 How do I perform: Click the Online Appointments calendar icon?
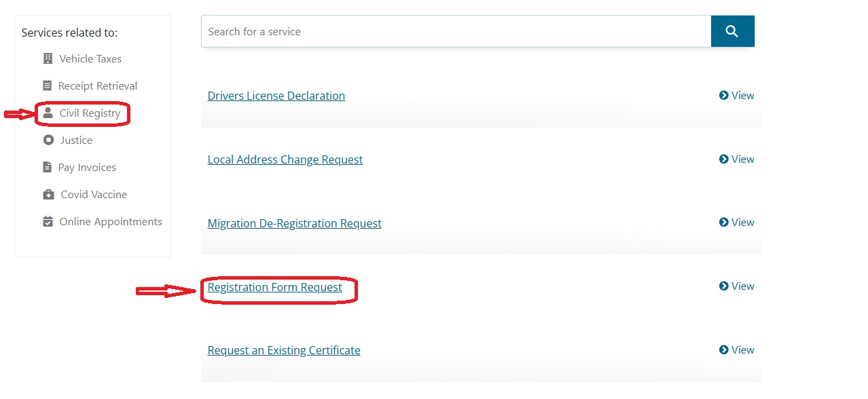tap(48, 222)
